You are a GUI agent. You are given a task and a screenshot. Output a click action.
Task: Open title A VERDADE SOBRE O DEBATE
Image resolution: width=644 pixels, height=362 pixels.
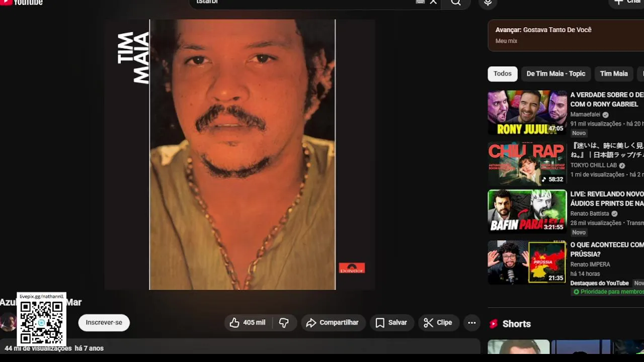point(607,100)
